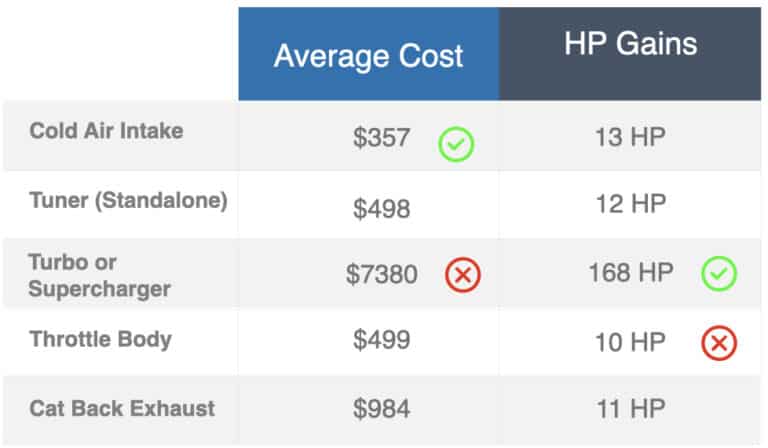The image size is (768, 448).
Task: Select the HP Gains column header
Action: [630, 45]
